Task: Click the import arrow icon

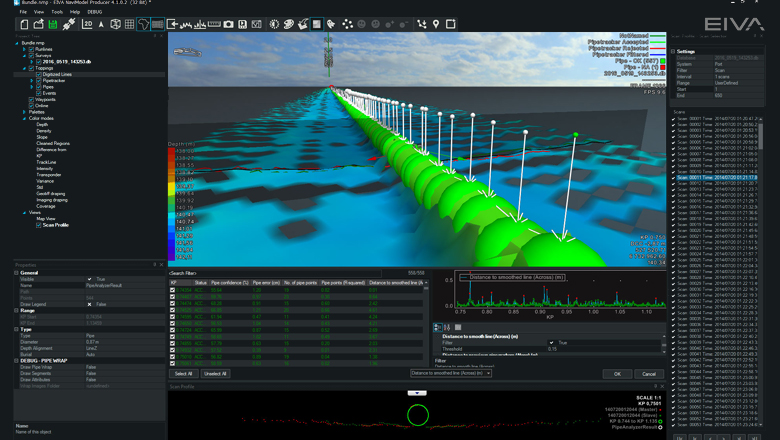Action: click(x=172, y=24)
